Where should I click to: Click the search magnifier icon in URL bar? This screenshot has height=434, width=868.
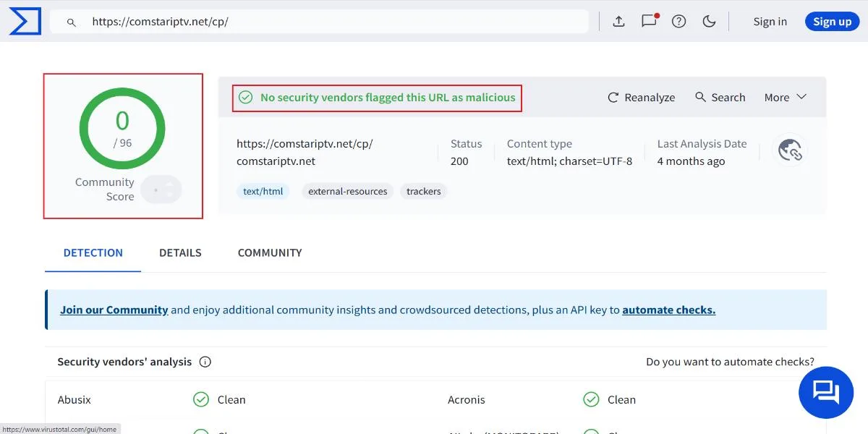point(72,22)
